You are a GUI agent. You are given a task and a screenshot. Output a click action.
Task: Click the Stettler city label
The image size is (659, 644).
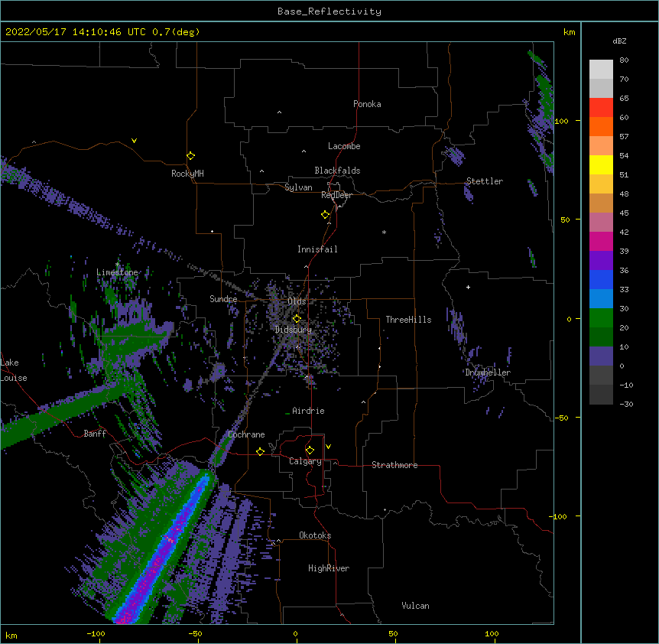point(485,181)
